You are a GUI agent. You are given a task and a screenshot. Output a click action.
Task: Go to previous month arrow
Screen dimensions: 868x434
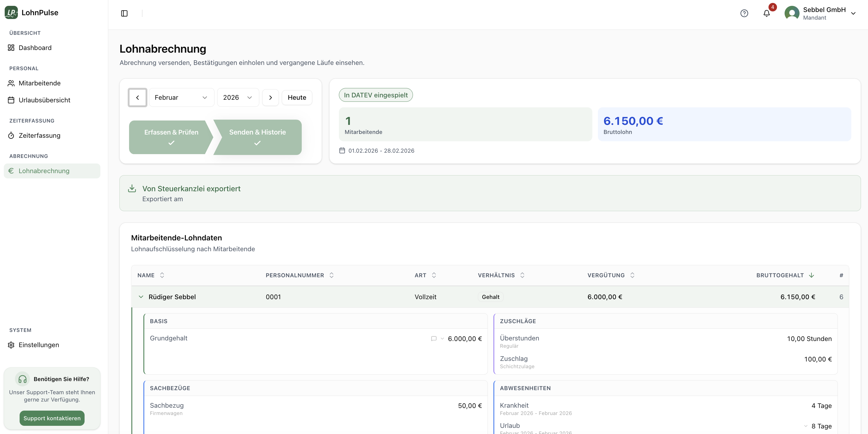138,97
